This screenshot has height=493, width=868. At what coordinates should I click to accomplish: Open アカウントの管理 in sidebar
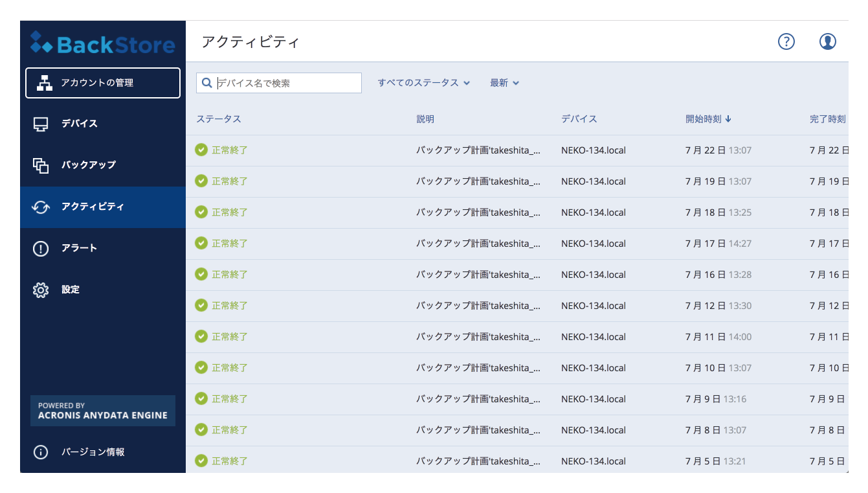point(103,83)
